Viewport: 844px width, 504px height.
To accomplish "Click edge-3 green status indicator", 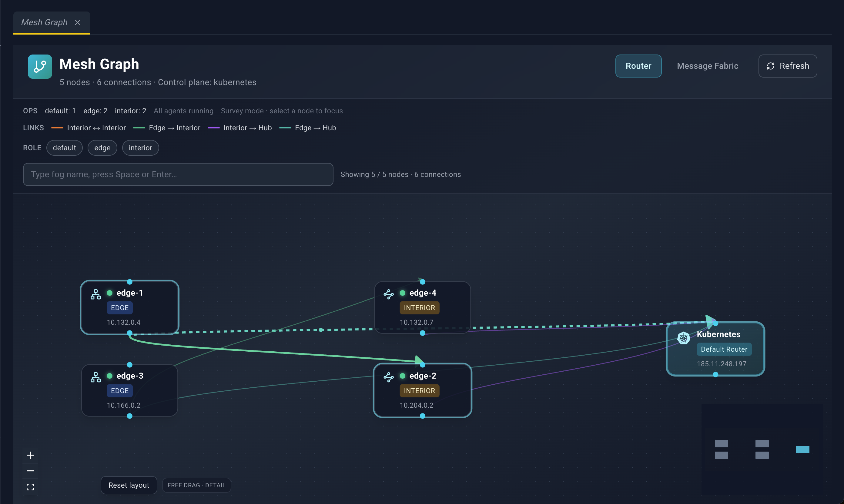I will tap(109, 376).
